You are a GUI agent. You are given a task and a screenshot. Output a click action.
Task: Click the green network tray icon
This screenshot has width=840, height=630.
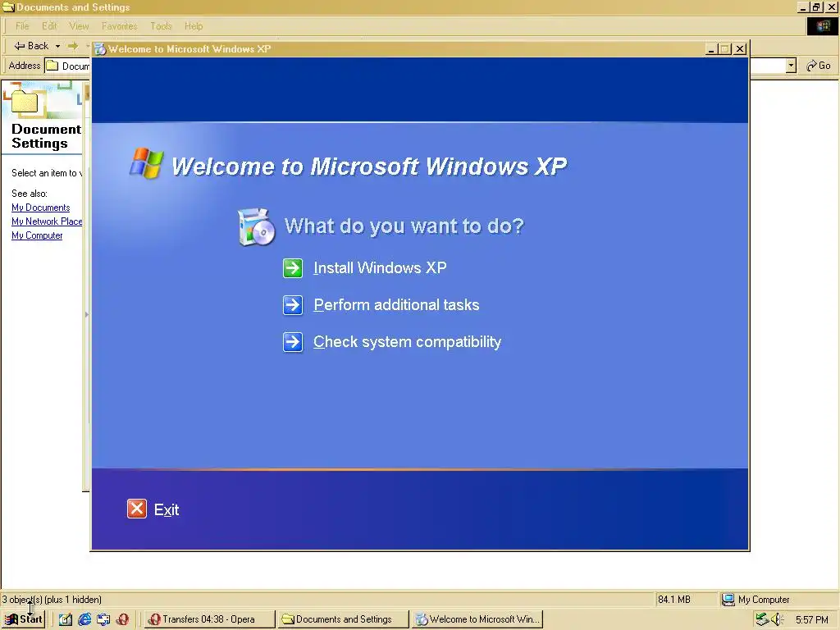click(x=762, y=620)
